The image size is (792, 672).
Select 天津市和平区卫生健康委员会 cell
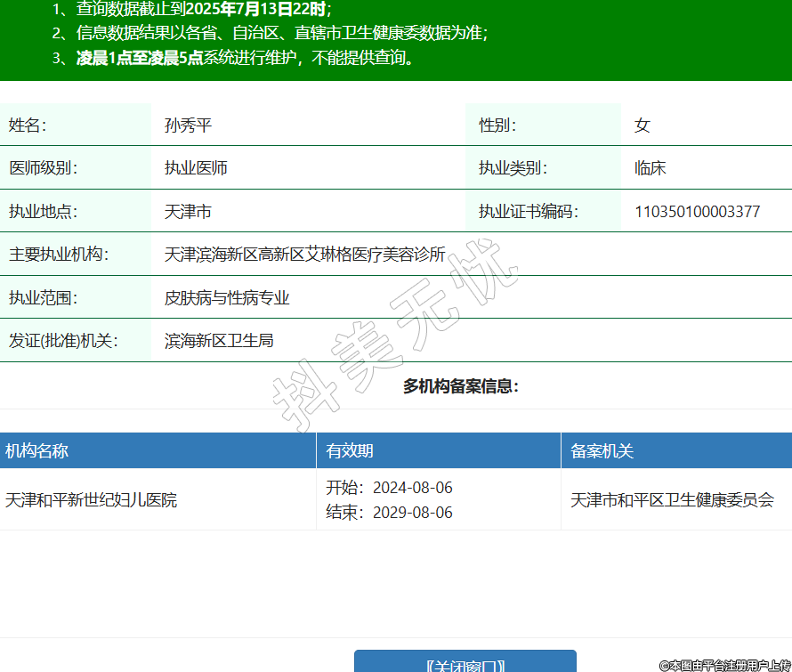[672, 500]
